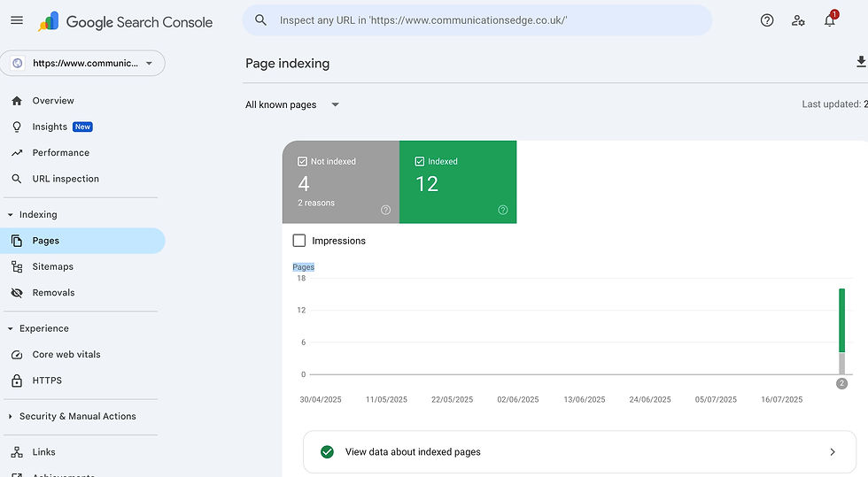Click the Removals crossed-eye icon

click(17, 293)
